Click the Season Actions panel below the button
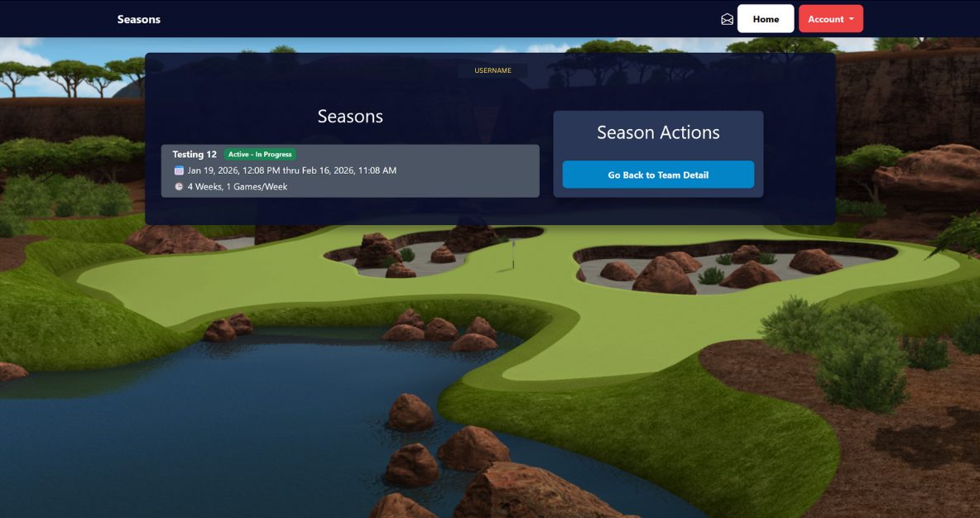Viewport: 980px width, 518px height. [x=658, y=193]
